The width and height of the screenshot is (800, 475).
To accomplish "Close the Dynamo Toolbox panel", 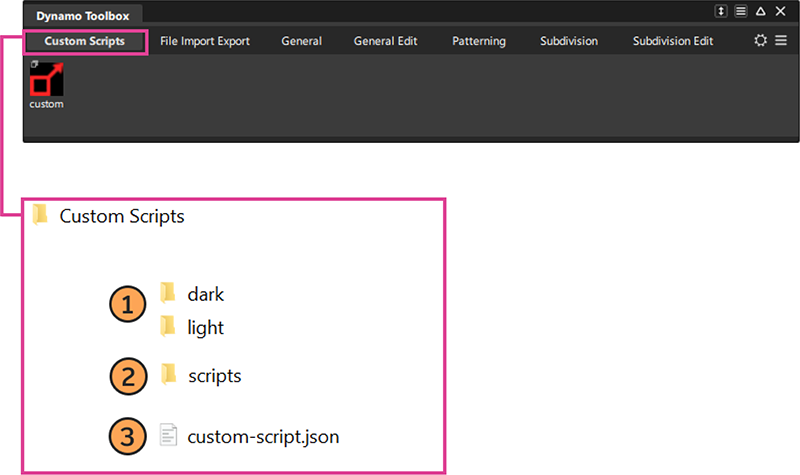I will (780, 11).
